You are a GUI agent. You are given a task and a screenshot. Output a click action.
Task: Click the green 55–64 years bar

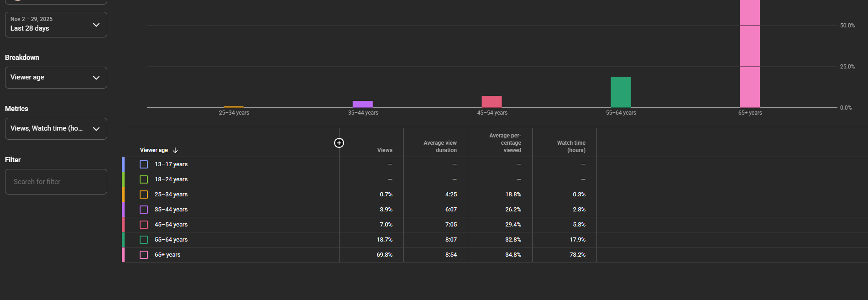pyautogui.click(x=621, y=92)
